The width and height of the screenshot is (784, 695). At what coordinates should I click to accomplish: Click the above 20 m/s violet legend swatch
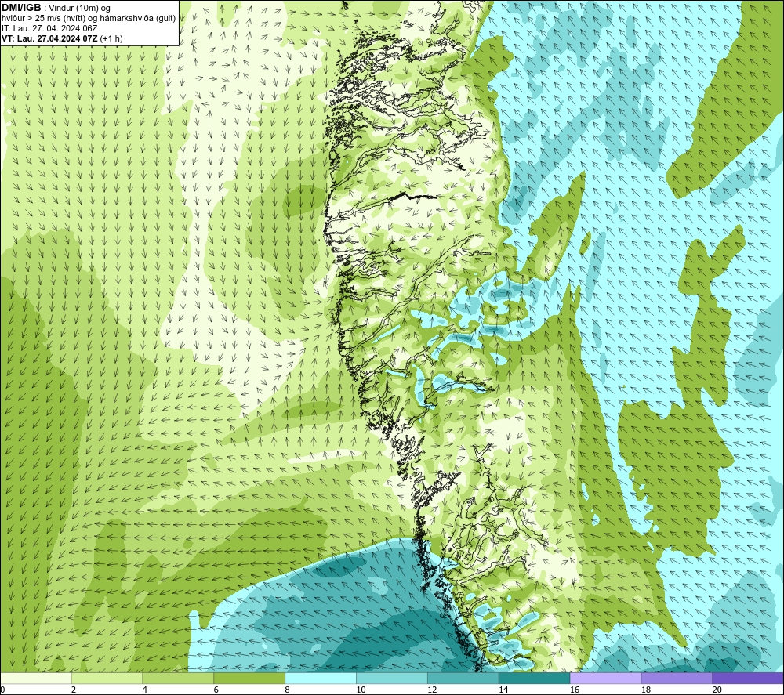(748, 678)
